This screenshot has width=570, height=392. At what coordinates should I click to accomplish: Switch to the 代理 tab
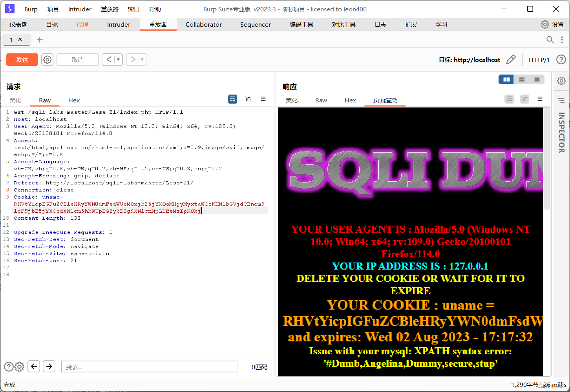tap(82, 24)
